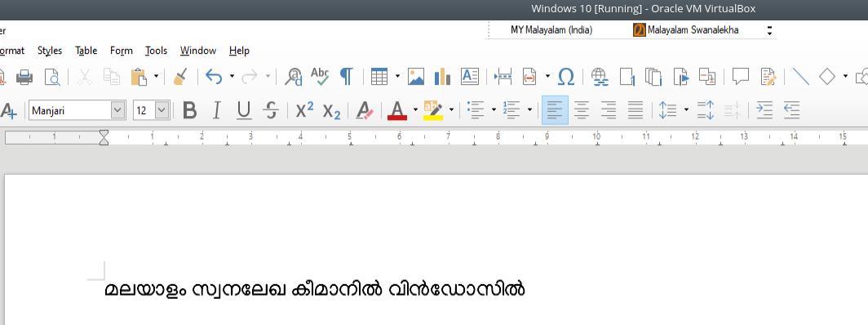Insert a chart

point(442,77)
